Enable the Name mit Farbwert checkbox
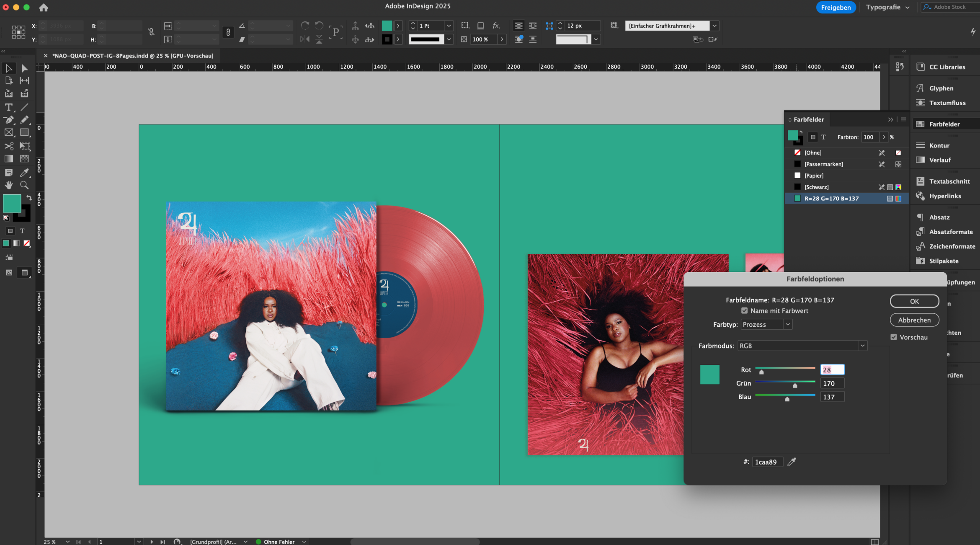This screenshot has width=980, height=545. coord(745,310)
